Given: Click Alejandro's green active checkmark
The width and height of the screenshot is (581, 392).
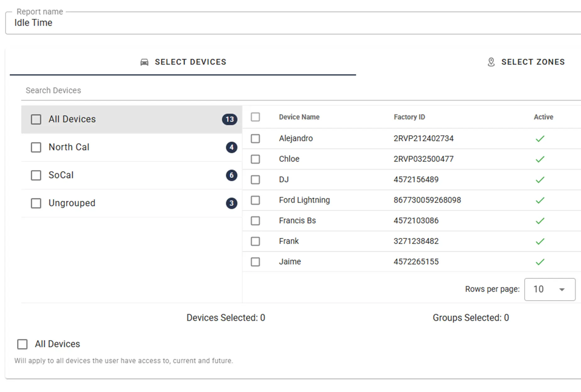Looking at the screenshot, I should pyautogui.click(x=540, y=139).
